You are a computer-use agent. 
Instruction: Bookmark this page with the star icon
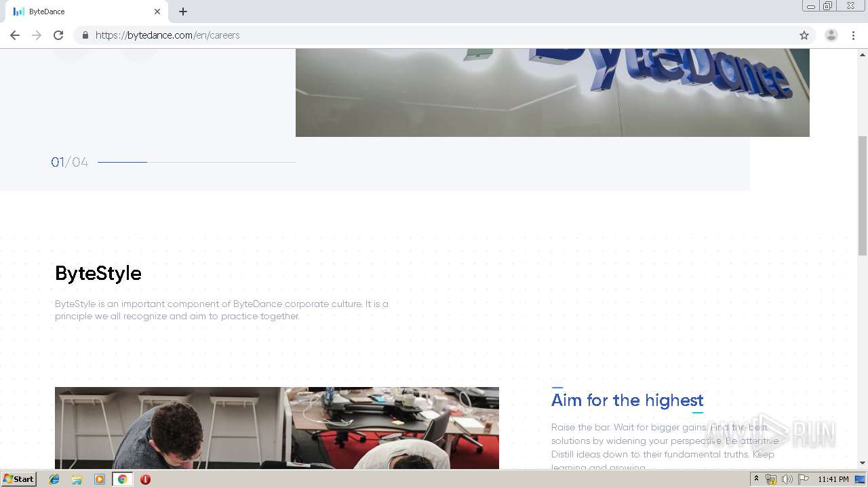pos(804,35)
